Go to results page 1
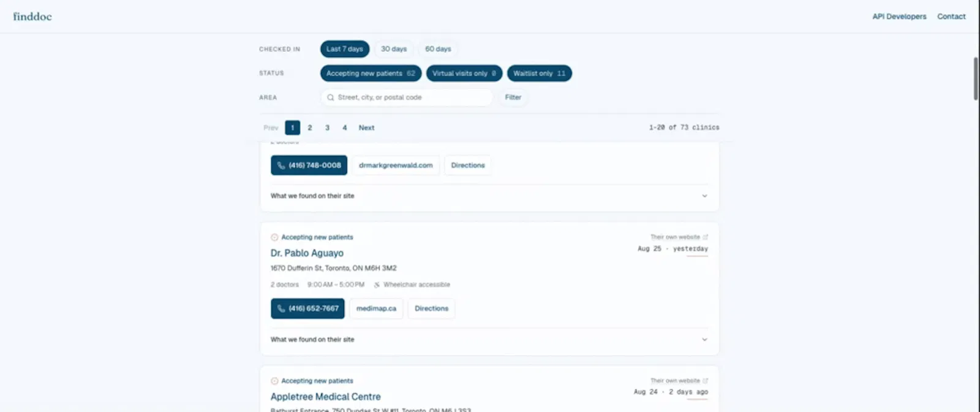 click(292, 128)
